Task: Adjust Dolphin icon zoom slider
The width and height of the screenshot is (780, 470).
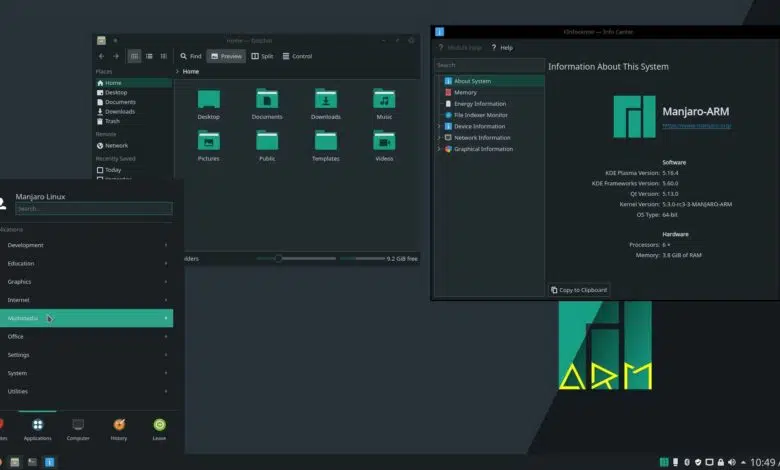Action: (296, 259)
